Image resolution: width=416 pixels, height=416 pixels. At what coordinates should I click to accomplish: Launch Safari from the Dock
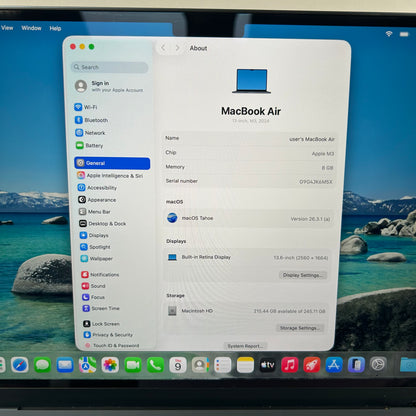click(x=20, y=365)
